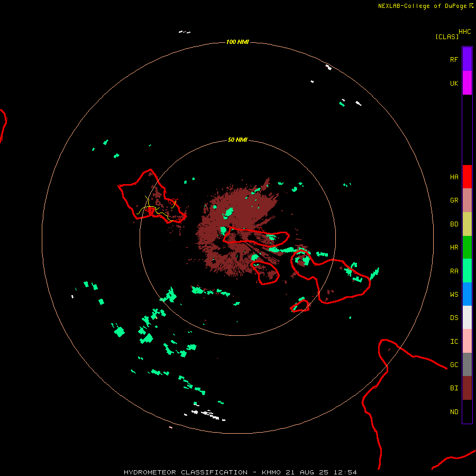
Task: Click the UK legend label
Action: [454, 83]
